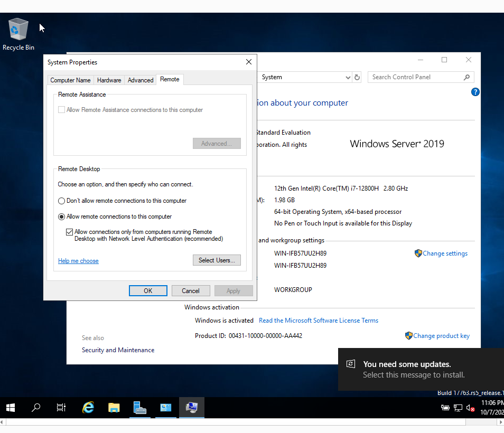
Task: Click OK in System Properties
Action: [x=148, y=291]
